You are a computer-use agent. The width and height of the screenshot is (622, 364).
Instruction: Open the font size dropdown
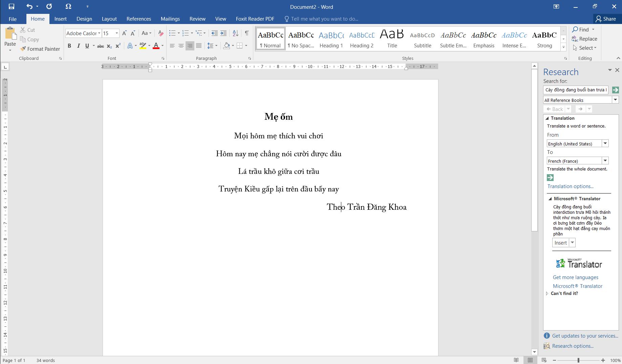(117, 33)
